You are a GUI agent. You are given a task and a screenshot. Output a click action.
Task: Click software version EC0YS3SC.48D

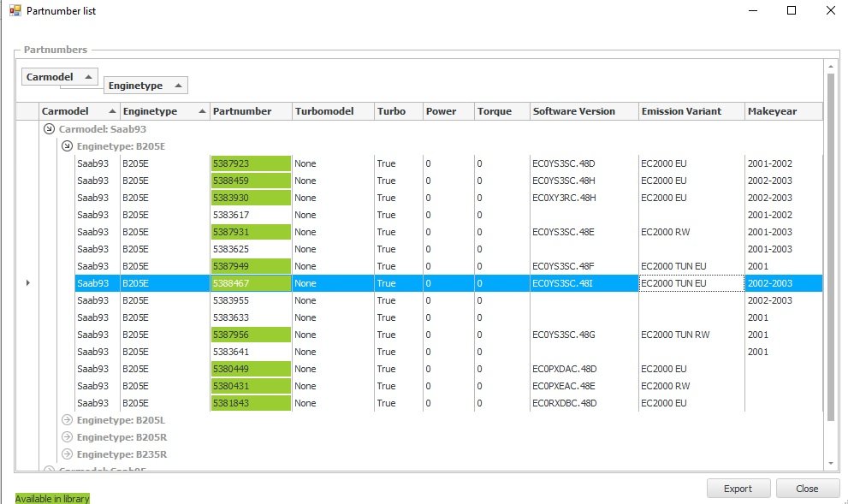pyautogui.click(x=564, y=163)
